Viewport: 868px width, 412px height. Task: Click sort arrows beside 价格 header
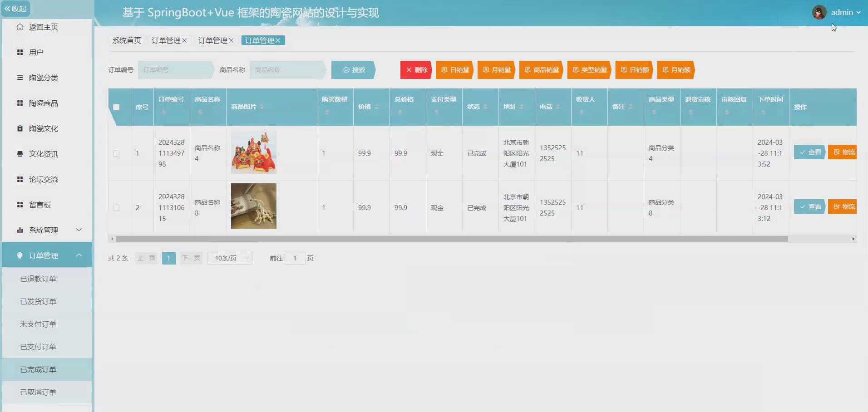(376, 107)
